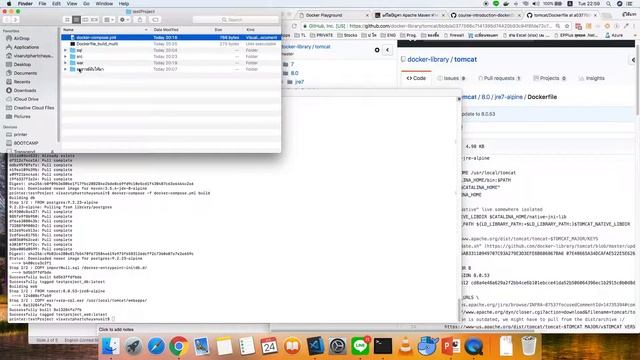The height and width of the screenshot is (360, 640).
Task: Open Spotlight search in menu bar
Action: coord(609,4)
